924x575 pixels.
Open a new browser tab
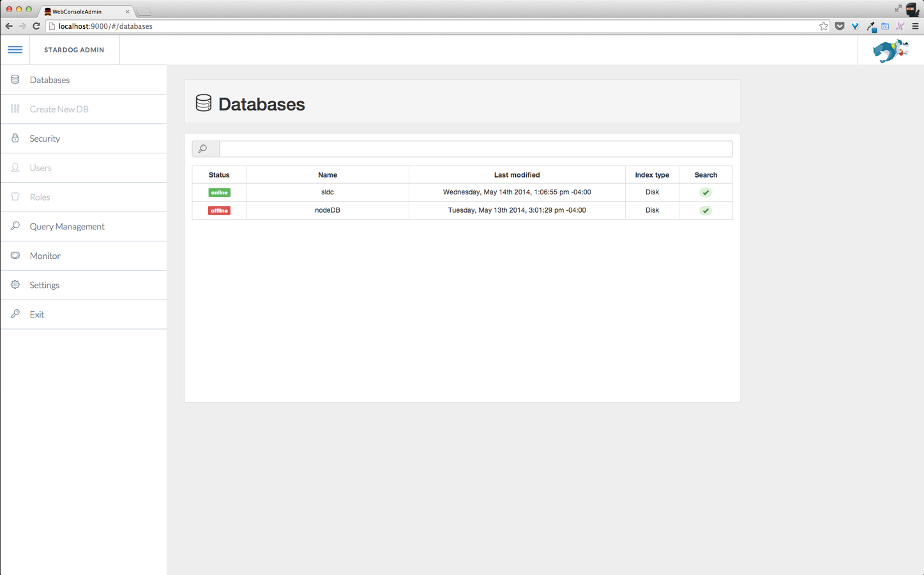[x=144, y=12]
